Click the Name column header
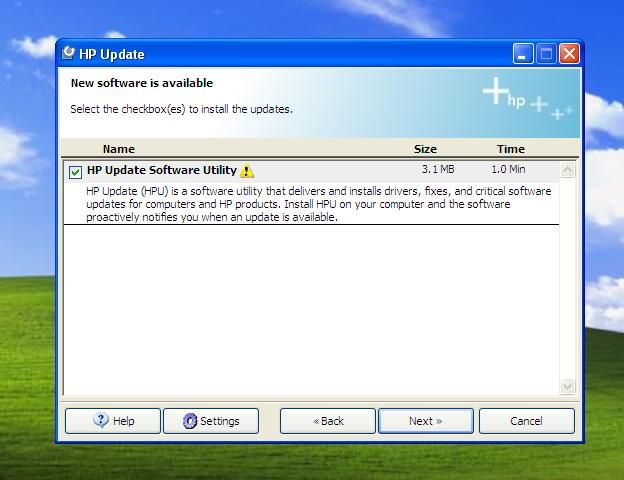The width and height of the screenshot is (624, 480). [x=119, y=149]
